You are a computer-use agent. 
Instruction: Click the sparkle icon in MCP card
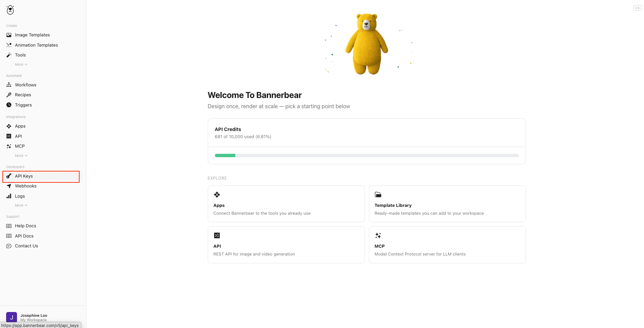(378, 235)
